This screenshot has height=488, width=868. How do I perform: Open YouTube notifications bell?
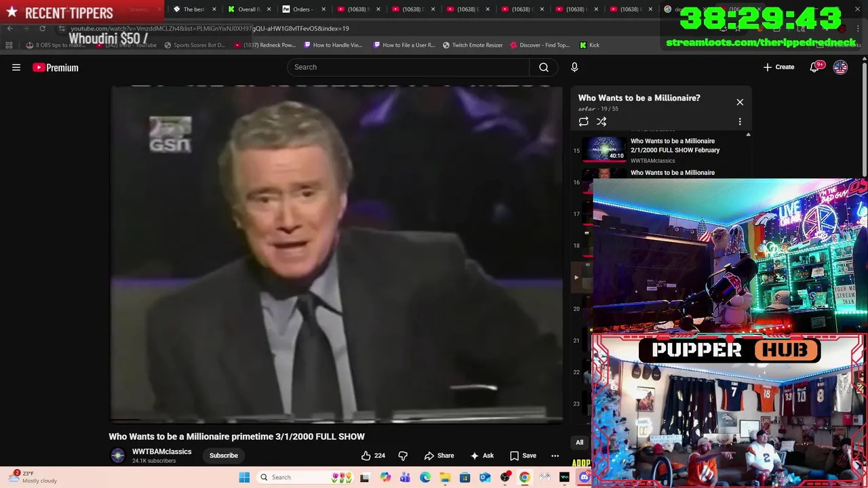[814, 67]
